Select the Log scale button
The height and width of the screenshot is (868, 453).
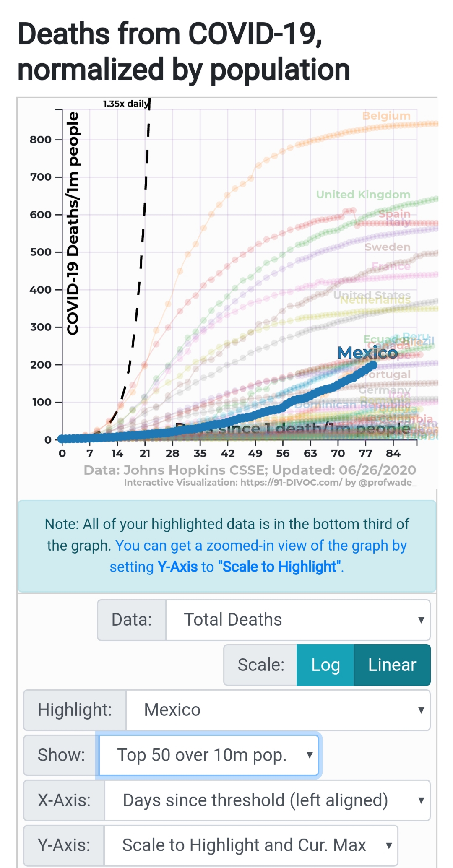click(325, 665)
